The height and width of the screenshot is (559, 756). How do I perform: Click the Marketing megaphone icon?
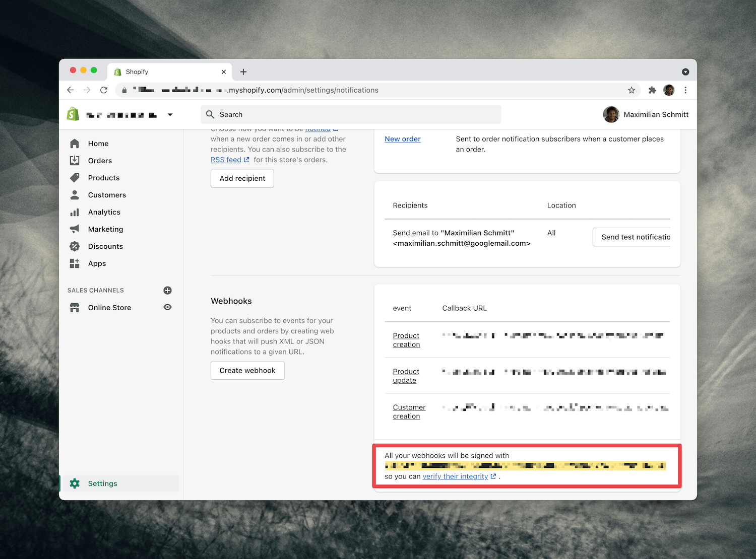click(75, 229)
